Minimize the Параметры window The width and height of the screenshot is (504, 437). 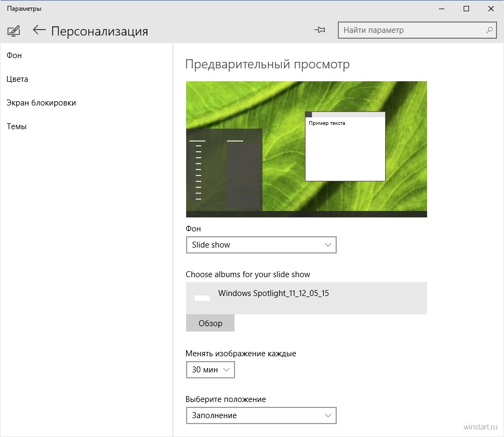coord(442,9)
